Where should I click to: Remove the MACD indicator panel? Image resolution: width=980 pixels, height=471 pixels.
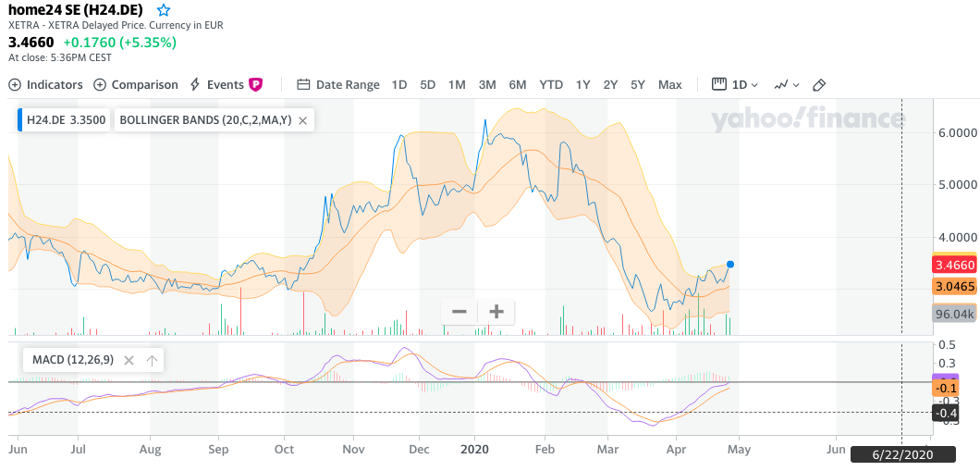129,360
